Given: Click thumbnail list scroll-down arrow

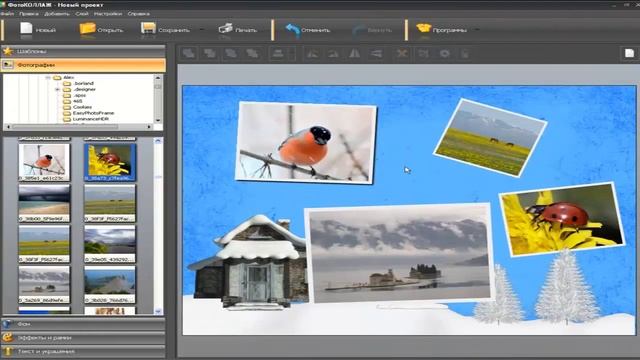Looking at the screenshot, I should [158, 311].
